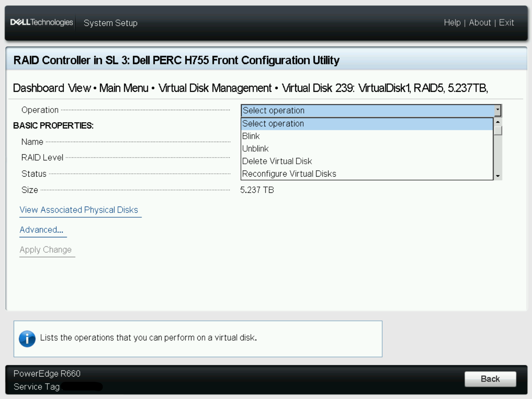Click Exit in the header

click(506, 22)
